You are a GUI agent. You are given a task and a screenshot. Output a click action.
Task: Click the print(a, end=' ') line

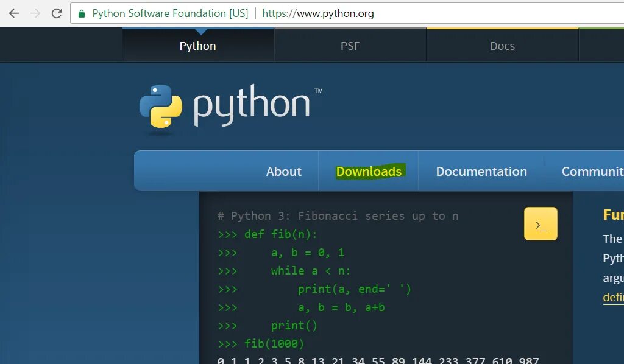pyautogui.click(x=314, y=289)
